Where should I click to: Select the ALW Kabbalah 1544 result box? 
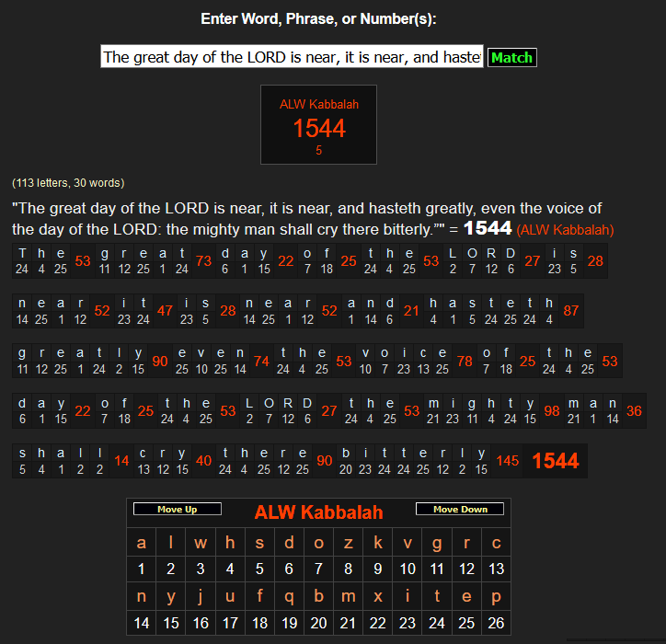point(318,125)
